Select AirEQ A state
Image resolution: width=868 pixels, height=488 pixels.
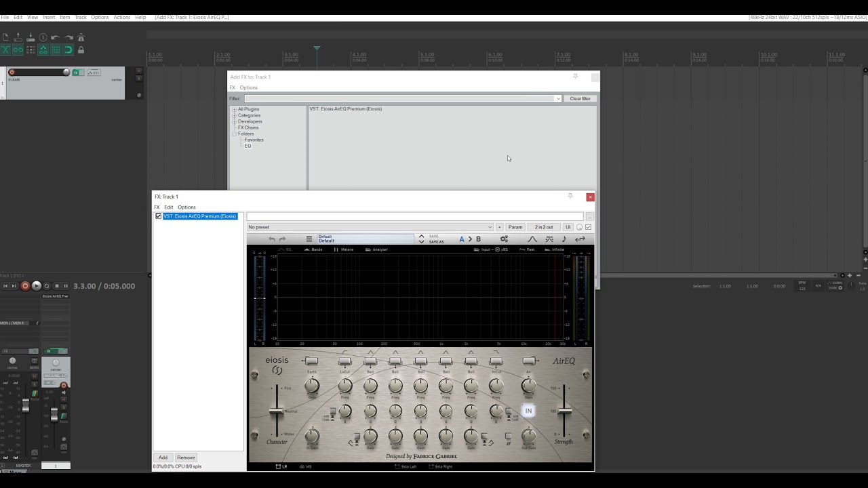(x=462, y=239)
